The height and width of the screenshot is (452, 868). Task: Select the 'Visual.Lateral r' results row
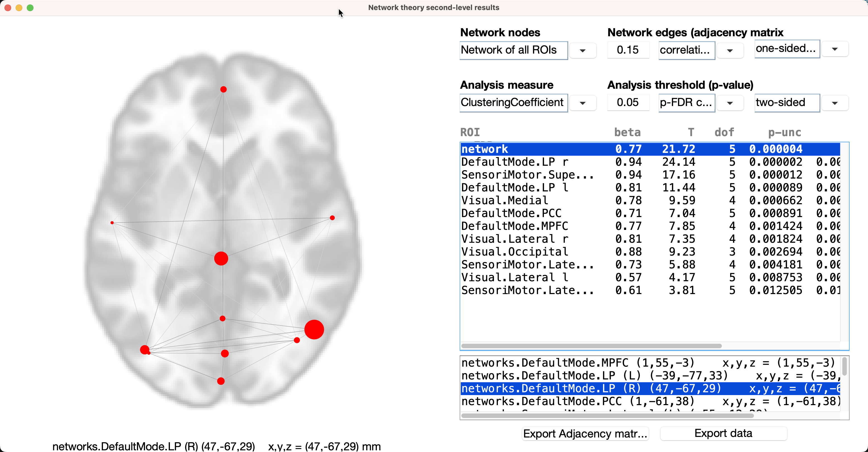(x=650, y=239)
